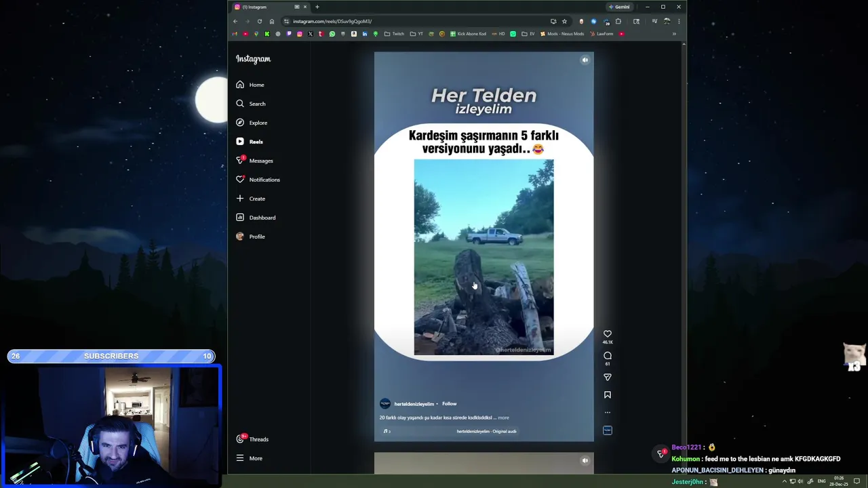The width and height of the screenshot is (868, 488).
Task: Open the system tray volume icon
Action: click(801, 482)
